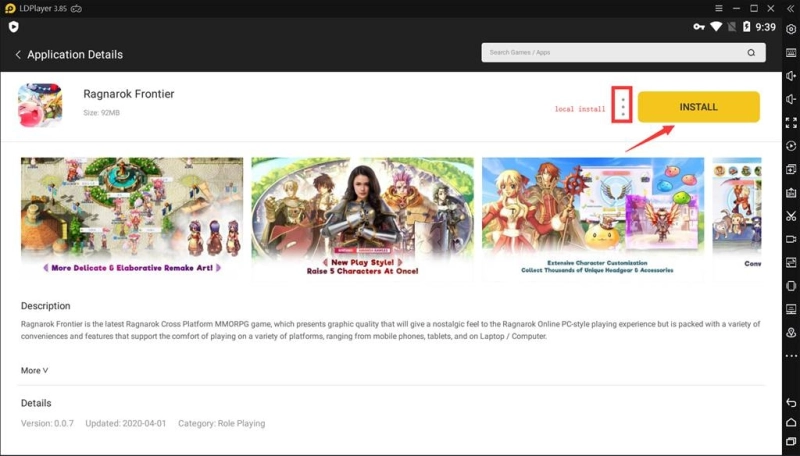This screenshot has height=456, width=800.
Task: Open the New Play Style screenshot thumbnail
Action: coord(362,217)
